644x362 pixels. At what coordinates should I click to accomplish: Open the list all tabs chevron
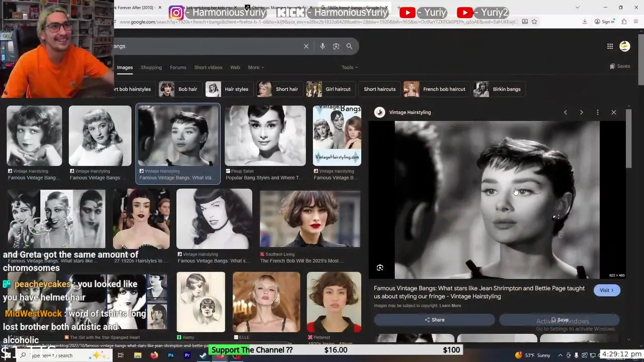pos(577,8)
